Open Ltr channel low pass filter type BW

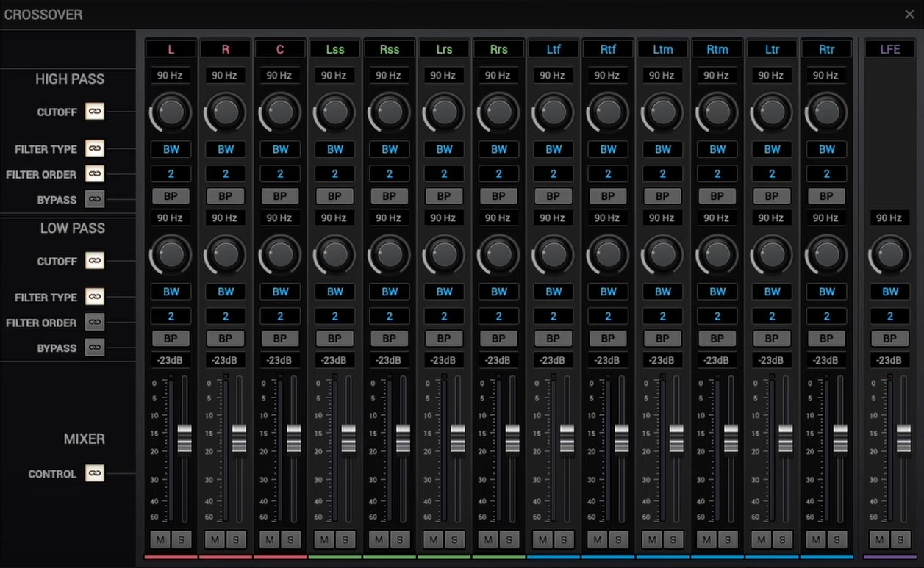point(772,292)
